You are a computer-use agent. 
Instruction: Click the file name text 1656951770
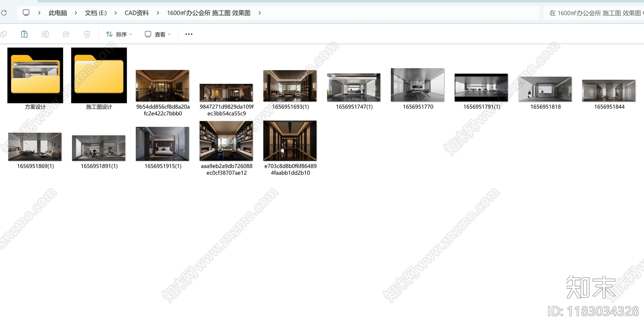418,107
